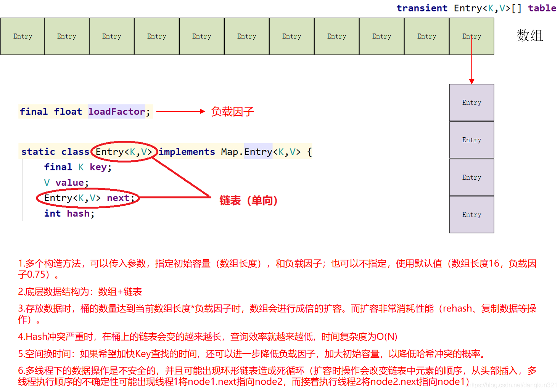Click note 6 about '多线程下的数据操作'
The height and width of the screenshot is (392, 560).
pyautogui.click(x=277, y=376)
